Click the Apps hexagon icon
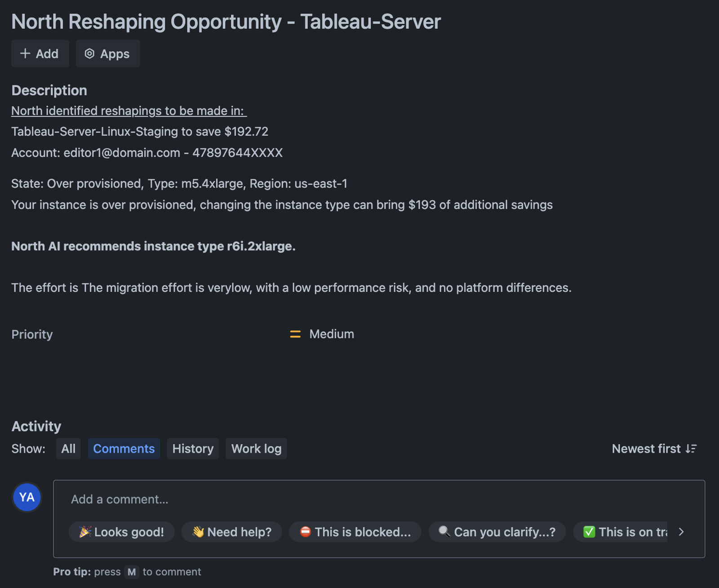This screenshot has width=719, height=588. (89, 53)
